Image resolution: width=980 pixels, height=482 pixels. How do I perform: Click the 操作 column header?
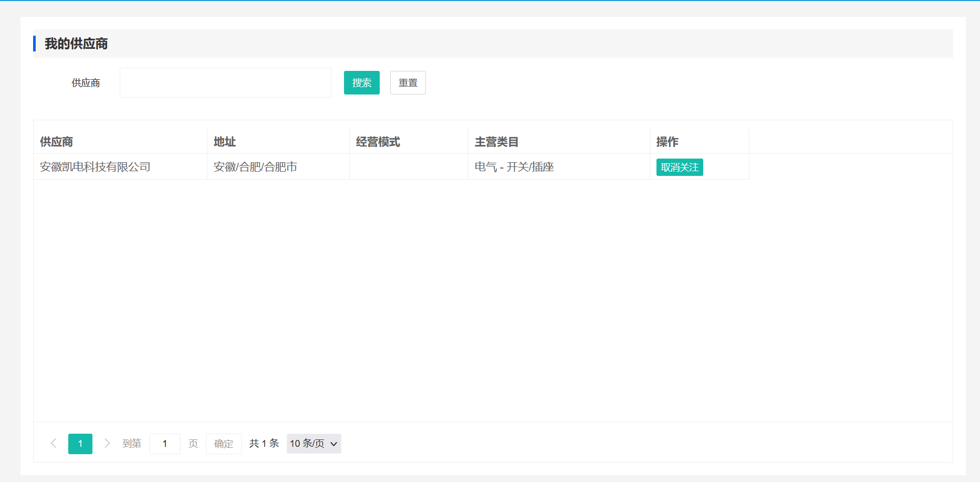click(x=667, y=142)
